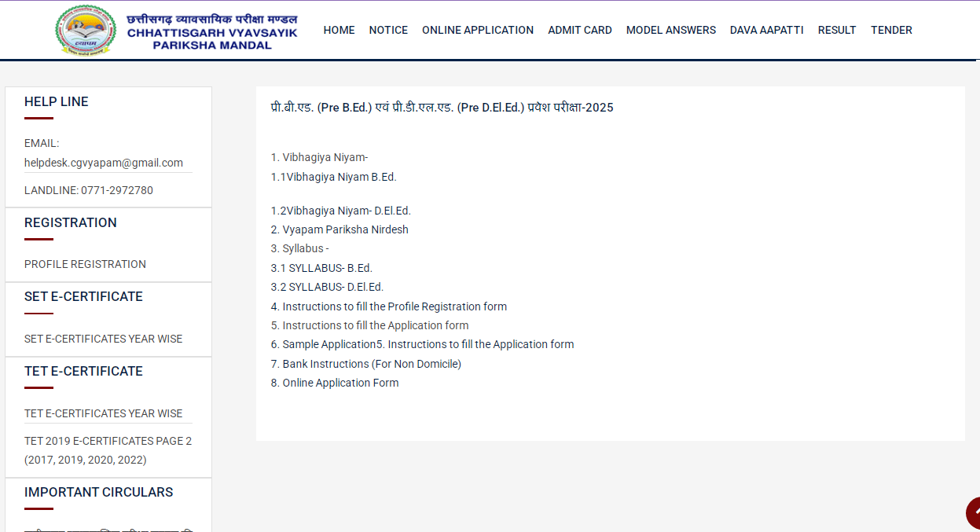Click the PROFILE REGISTRATION sidebar link
The image size is (980, 532).
pos(85,264)
